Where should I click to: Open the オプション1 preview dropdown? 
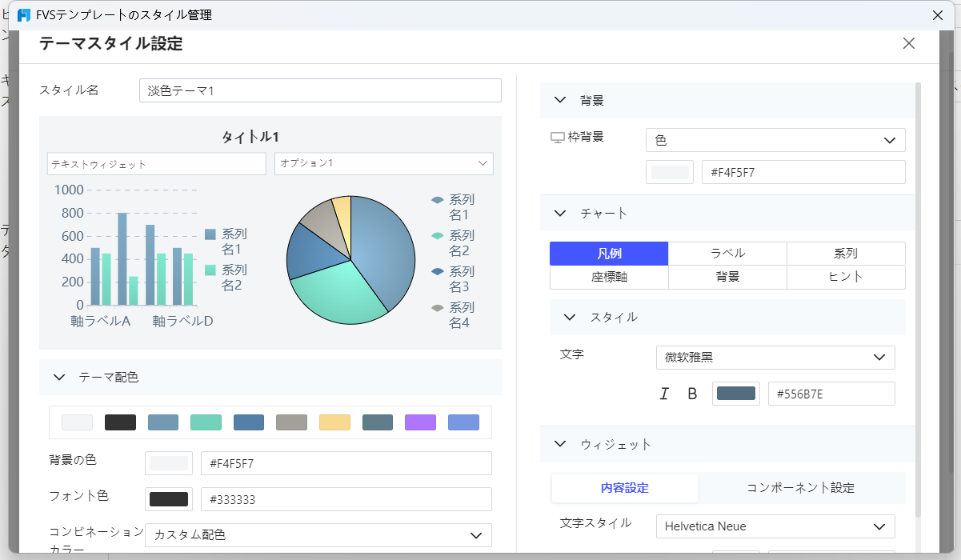(x=384, y=163)
